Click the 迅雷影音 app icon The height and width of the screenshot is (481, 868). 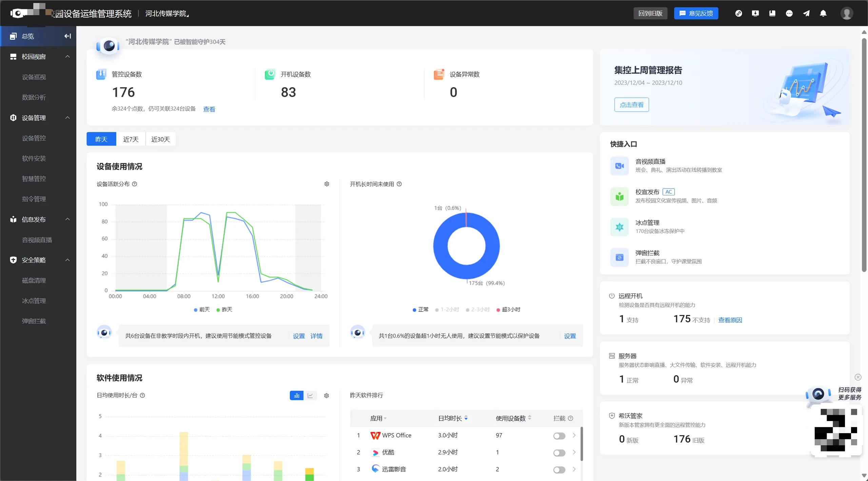pyautogui.click(x=375, y=469)
